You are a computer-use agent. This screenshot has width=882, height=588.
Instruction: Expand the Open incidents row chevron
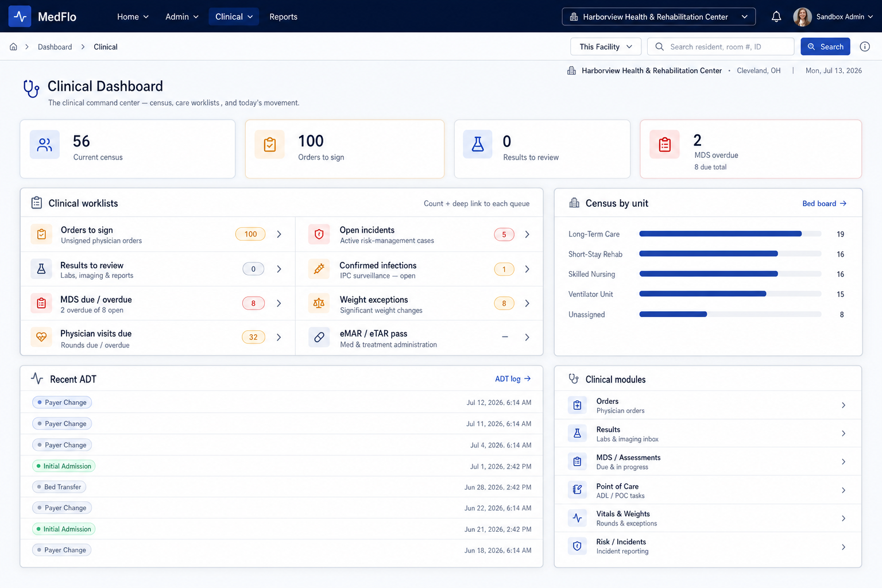click(x=527, y=234)
